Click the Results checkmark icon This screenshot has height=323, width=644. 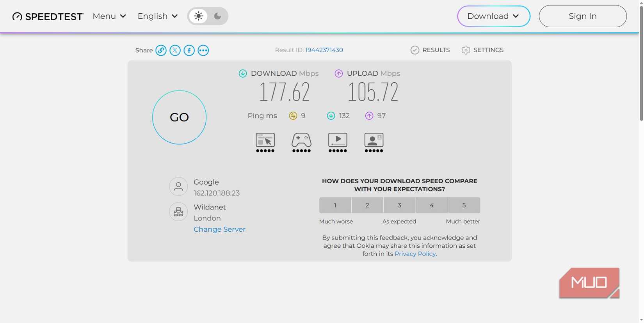pyautogui.click(x=415, y=50)
